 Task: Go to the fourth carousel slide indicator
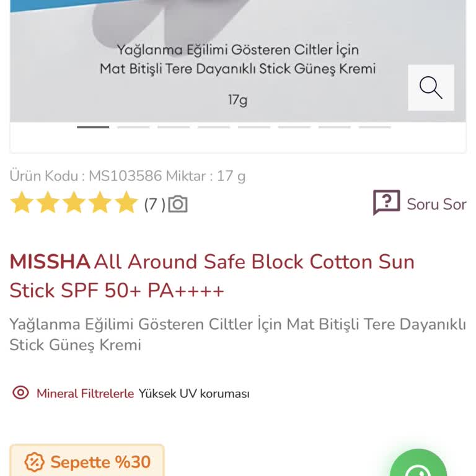[214, 127]
